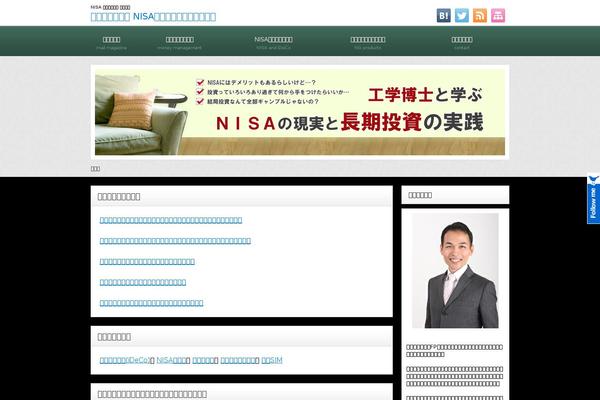
Task: Click the sofa banner about NISA investing
Action: 300,112
